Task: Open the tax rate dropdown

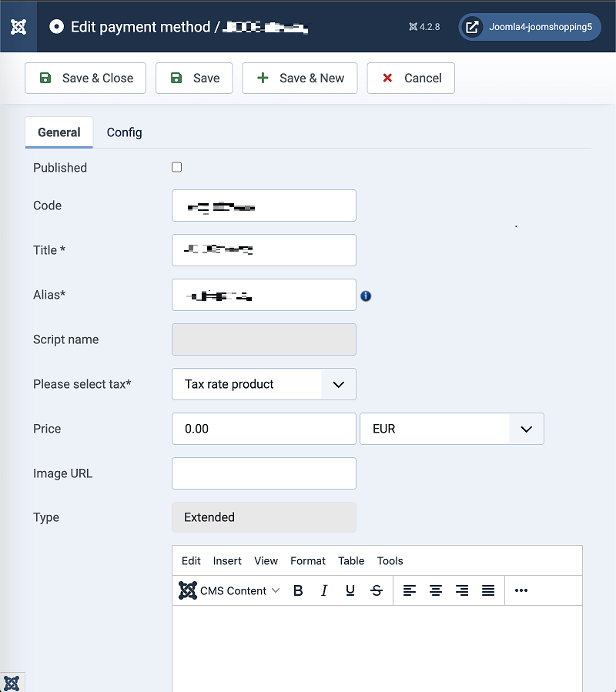Action: (263, 384)
